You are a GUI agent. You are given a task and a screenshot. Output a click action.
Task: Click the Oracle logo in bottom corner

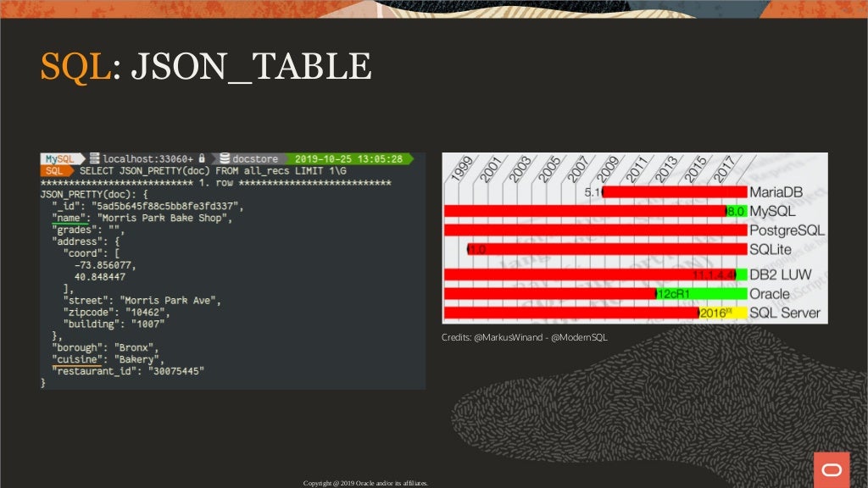coord(832,469)
